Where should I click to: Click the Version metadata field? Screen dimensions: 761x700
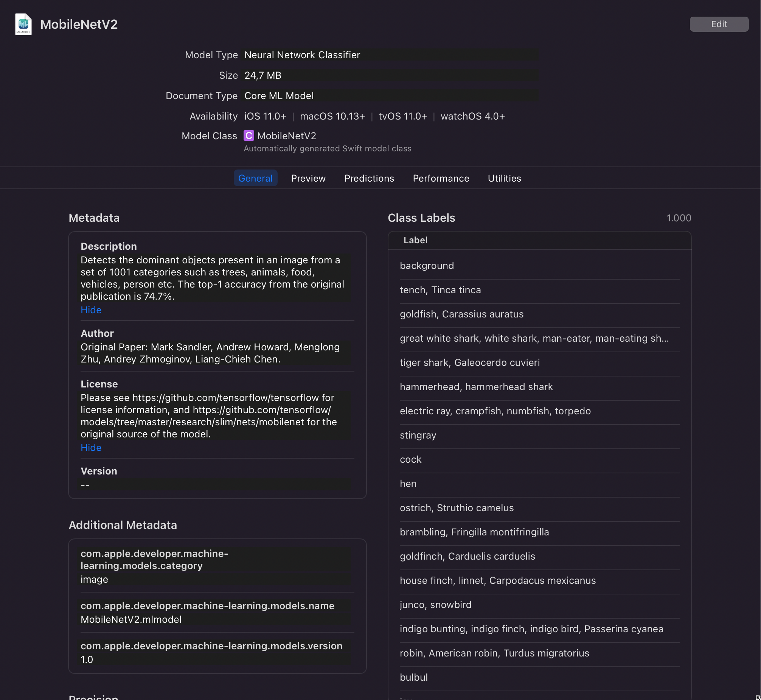pyautogui.click(x=214, y=484)
